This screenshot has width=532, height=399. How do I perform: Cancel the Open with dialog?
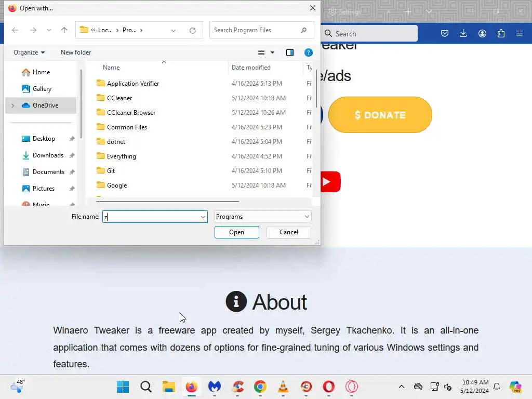(x=289, y=232)
